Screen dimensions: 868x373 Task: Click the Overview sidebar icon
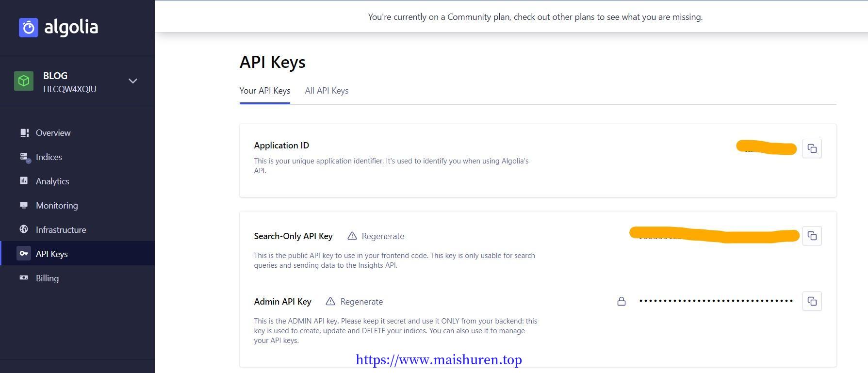[x=24, y=133]
